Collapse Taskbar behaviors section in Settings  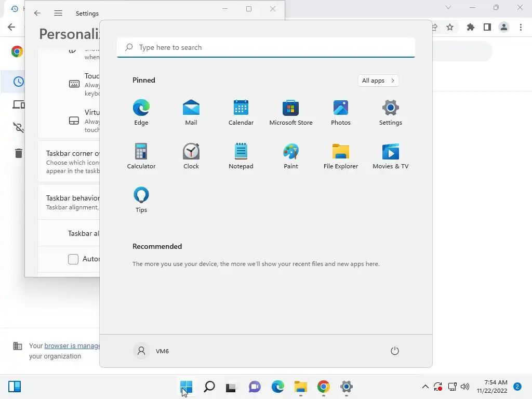tap(69, 202)
